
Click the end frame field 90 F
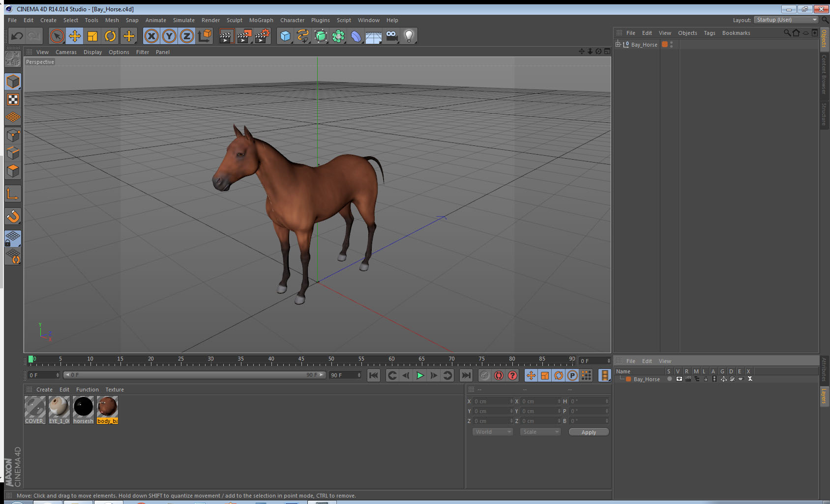345,375
